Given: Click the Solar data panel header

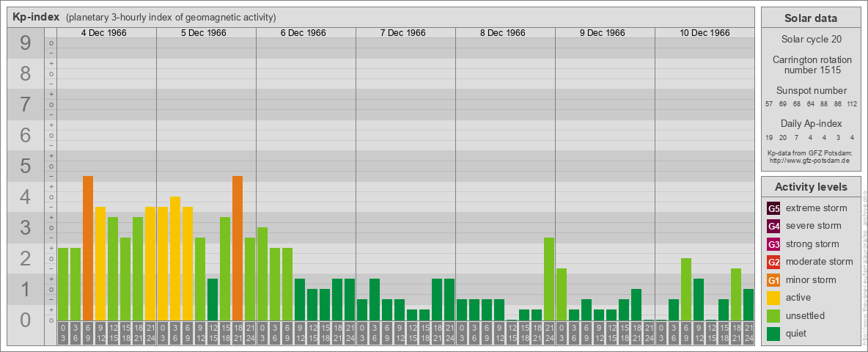Looking at the screenshot, I should click(x=810, y=18).
